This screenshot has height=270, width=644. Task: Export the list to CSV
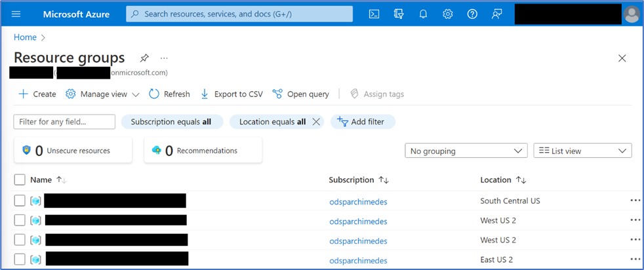tap(231, 94)
